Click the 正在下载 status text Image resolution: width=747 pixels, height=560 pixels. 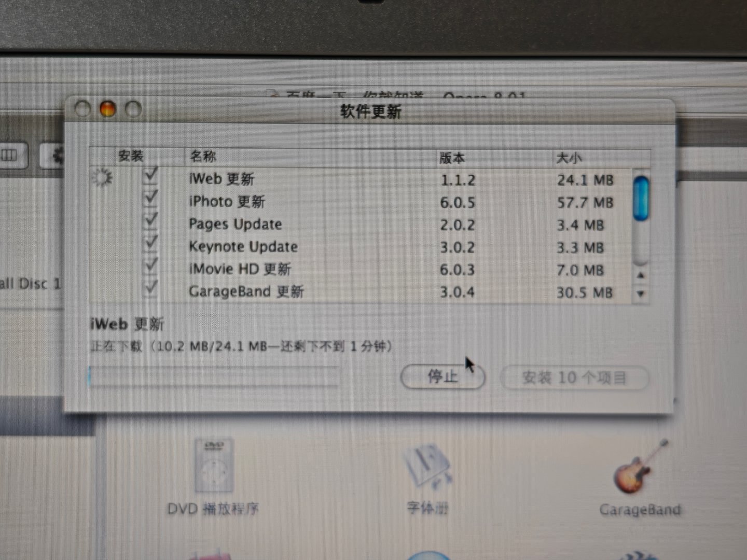click(241, 346)
